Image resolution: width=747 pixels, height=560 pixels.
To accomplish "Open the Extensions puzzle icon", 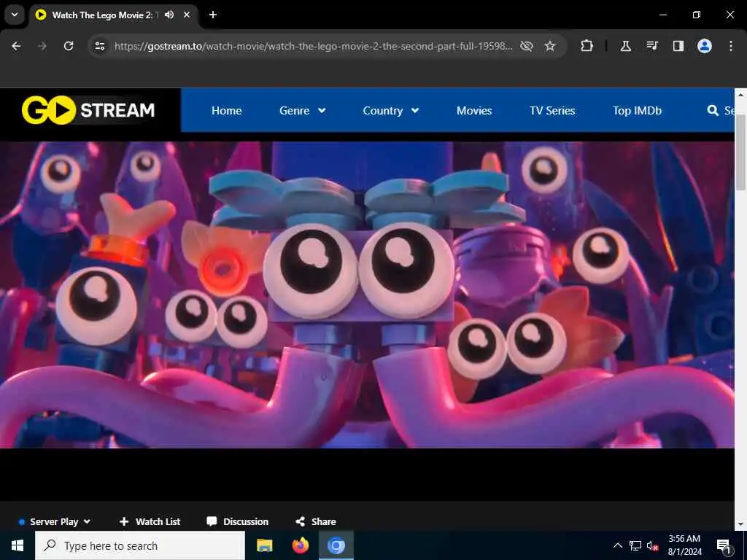I will pos(587,46).
